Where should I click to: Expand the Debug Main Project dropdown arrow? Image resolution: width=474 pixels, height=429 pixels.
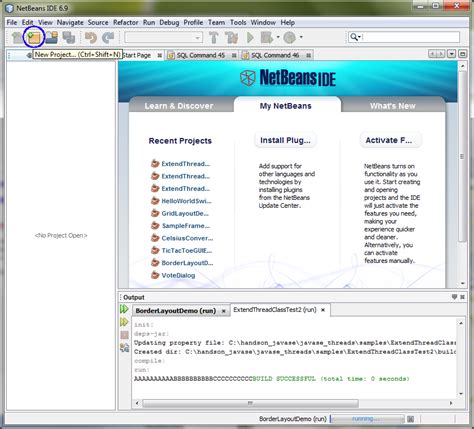coord(278,37)
